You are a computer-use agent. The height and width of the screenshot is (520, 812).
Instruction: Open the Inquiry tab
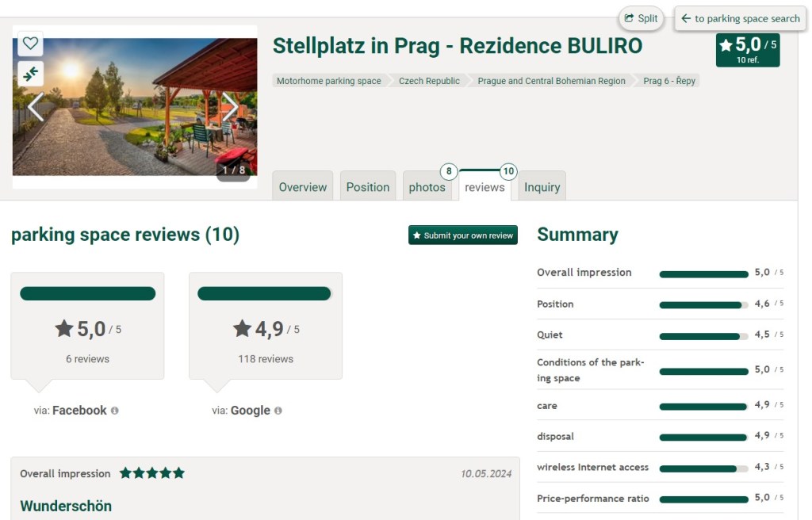[542, 187]
